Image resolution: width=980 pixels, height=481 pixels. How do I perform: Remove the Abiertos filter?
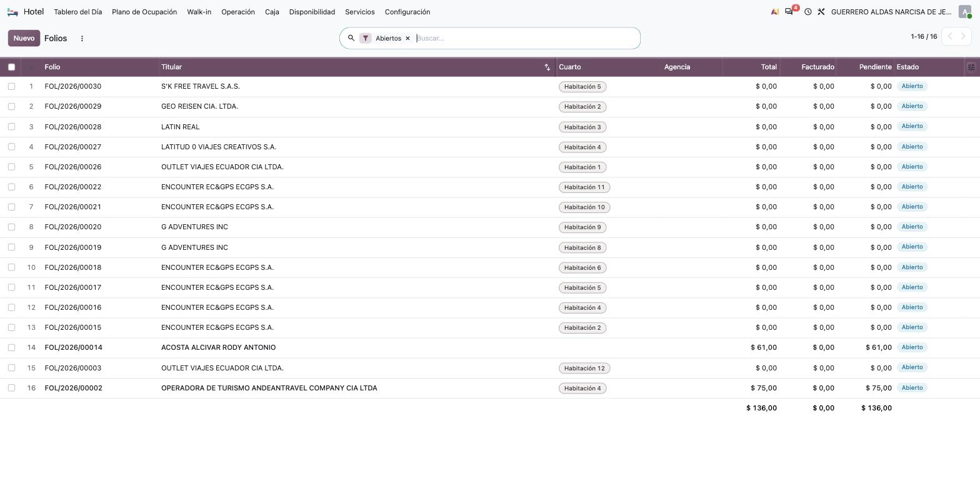407,38
